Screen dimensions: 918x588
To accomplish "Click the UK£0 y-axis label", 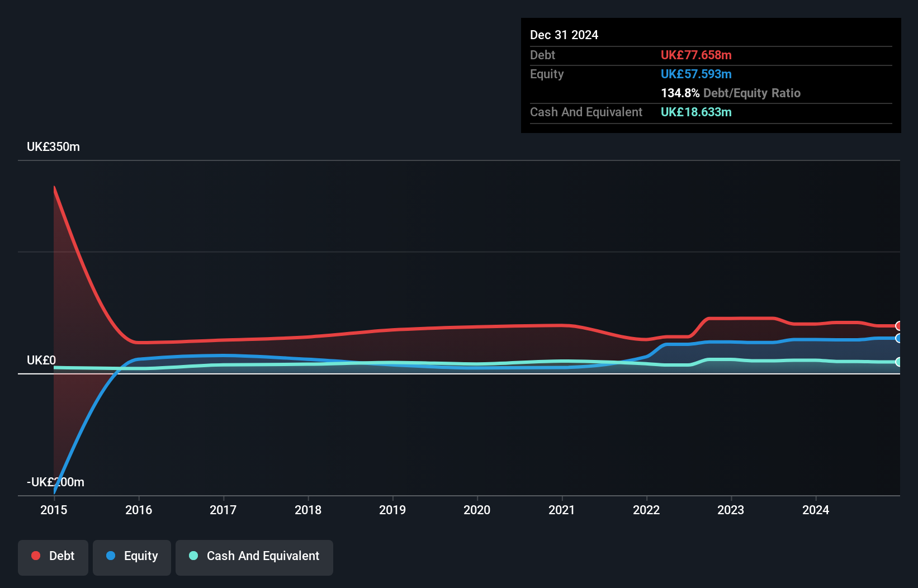I will tap(41, 361).
